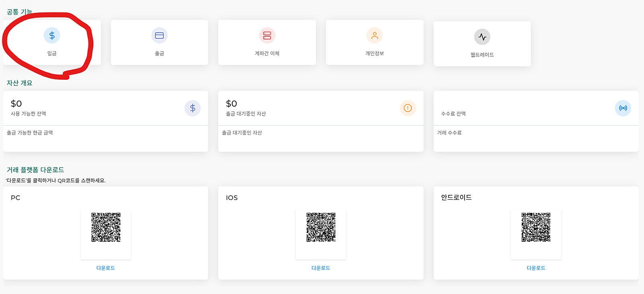The width and height of the screenshot is (644, 294).
Task: Open the 입금 deposit dollar icon
Action: click(52, 35)
